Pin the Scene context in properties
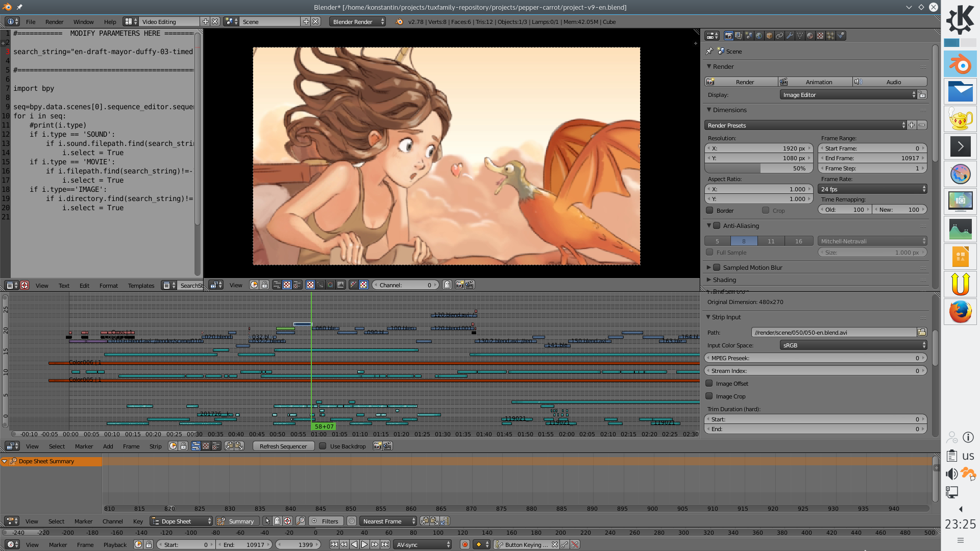Viewport: 980px width, 551px height. (x=709, y=51)
